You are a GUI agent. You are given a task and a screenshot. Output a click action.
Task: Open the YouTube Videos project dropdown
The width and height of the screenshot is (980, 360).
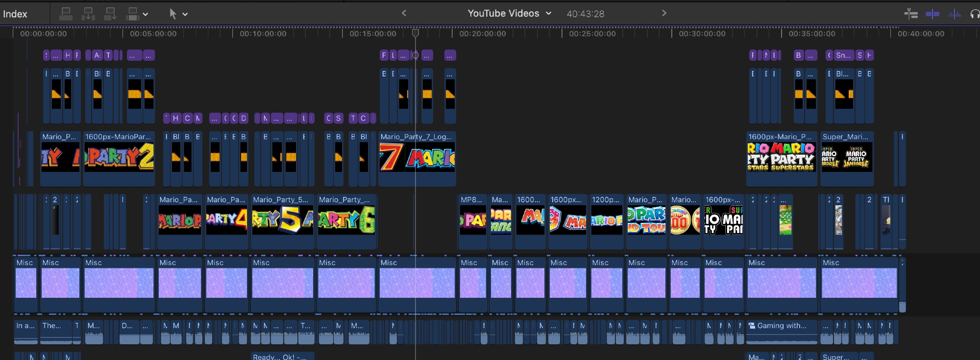[509, 13]
